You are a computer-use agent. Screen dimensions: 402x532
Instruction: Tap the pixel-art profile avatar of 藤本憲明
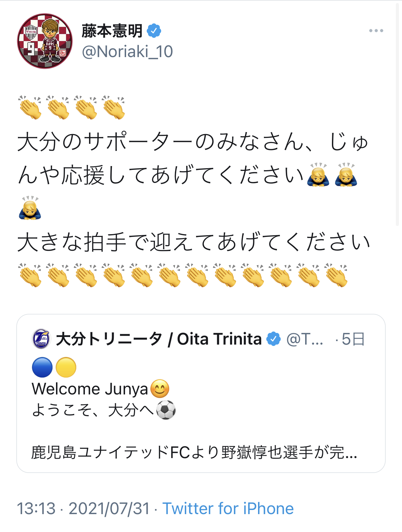[x=45, y=41]
